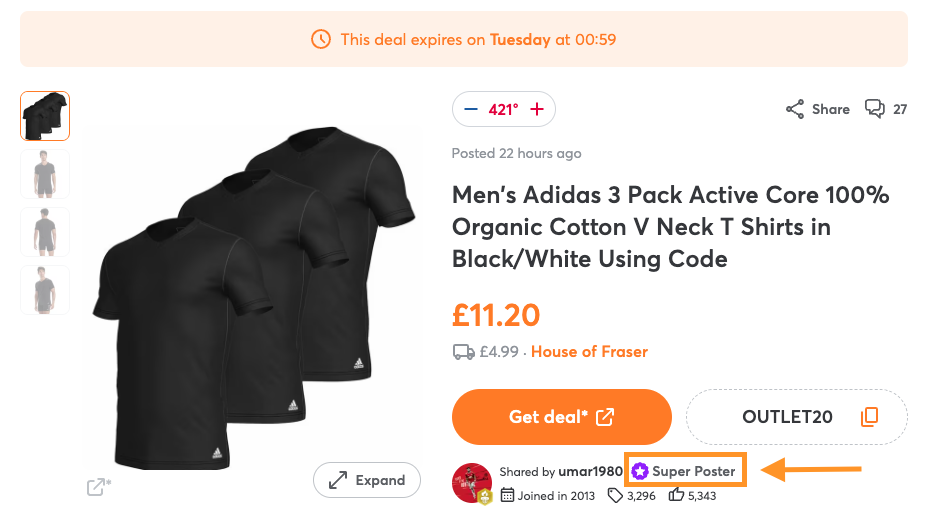Click the purple Super Poster star badge
The width and height of the screenshot is (928, 526).
pos(640,471)
